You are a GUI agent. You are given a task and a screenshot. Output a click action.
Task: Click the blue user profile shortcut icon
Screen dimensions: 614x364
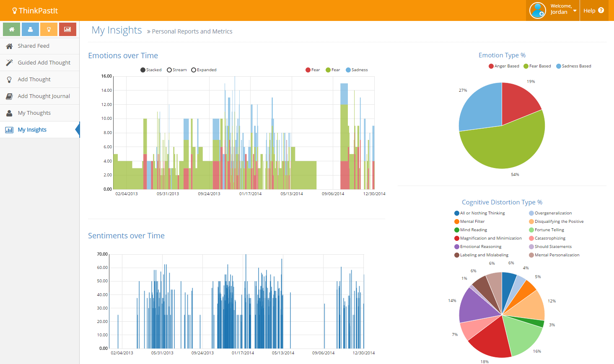(30, 29)
